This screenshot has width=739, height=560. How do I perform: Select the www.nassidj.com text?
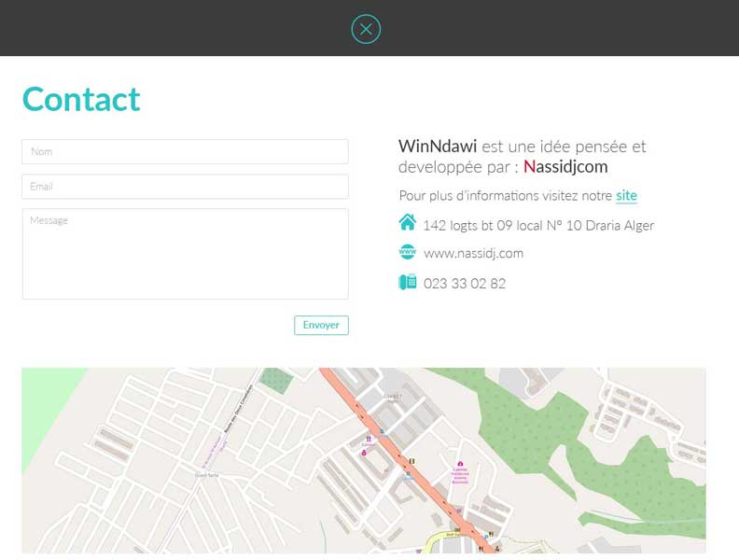pos(473,254)
